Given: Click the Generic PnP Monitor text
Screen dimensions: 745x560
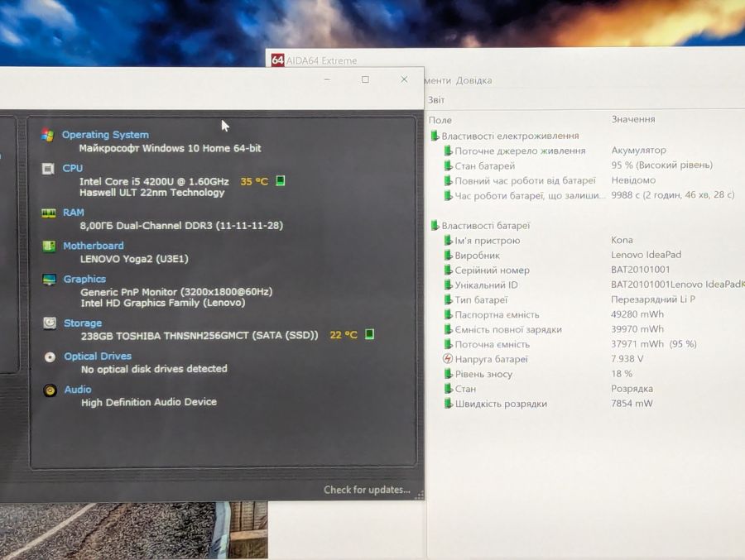Looking at the screenshot, I should point(176,292).
